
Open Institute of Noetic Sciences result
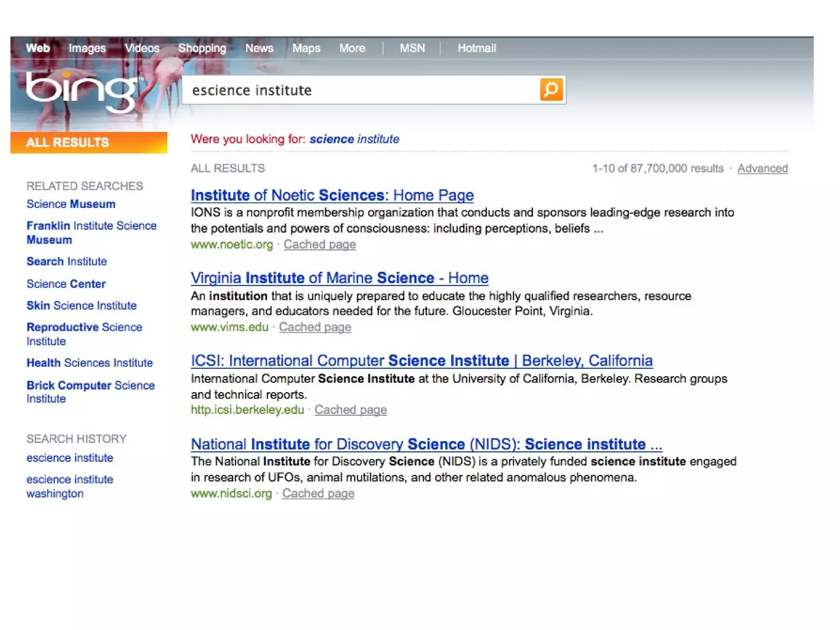(332, 195)
